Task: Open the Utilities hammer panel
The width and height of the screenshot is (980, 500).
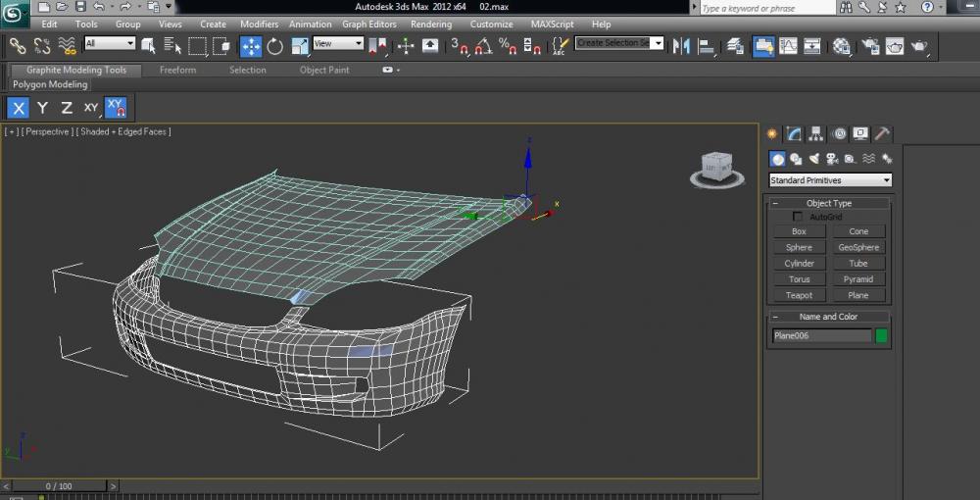Action: coord(882,134)
